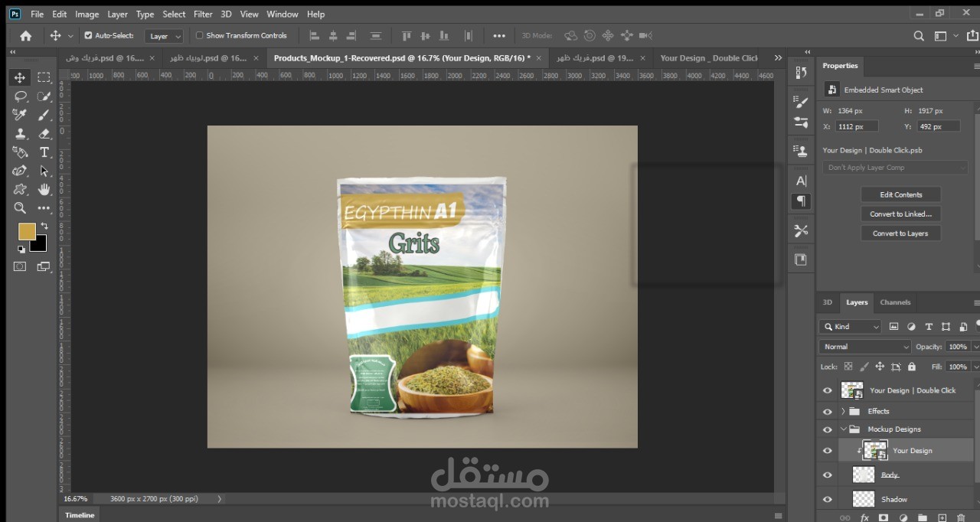Screen dimensions: 980x522
Task: Filter layers by type layers
Action: coord(929,326)
